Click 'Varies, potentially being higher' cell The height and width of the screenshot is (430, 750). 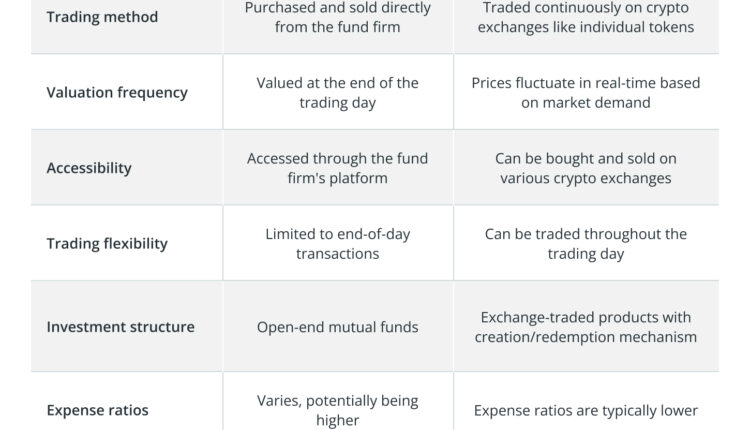338,410
